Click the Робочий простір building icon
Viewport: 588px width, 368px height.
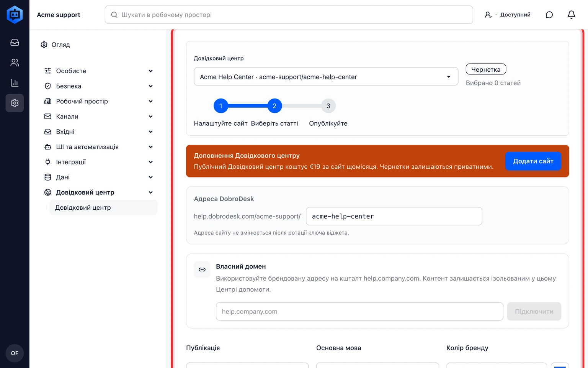[x=48, y=101]
